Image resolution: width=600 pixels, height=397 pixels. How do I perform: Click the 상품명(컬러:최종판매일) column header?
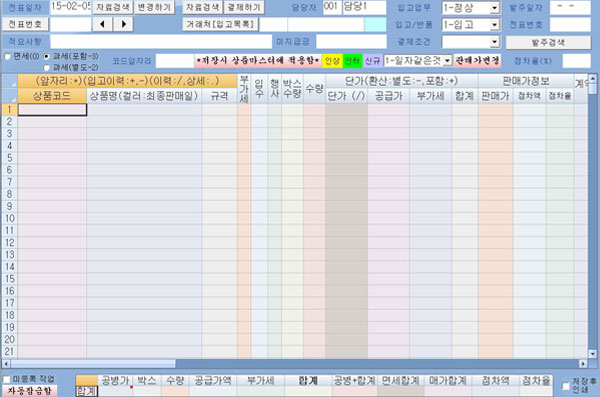point(144,96)
